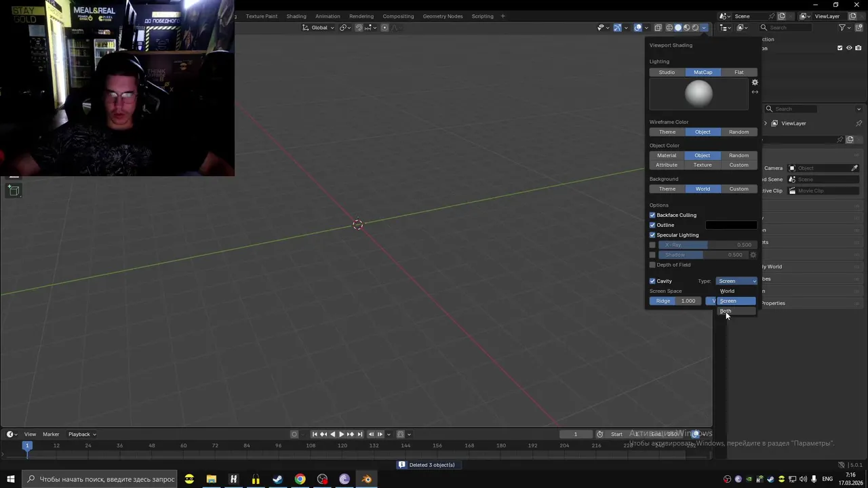Toggle the Outline checkbox
The height and width of the screenshot is (488, 868).
click(x=652, y=225)
